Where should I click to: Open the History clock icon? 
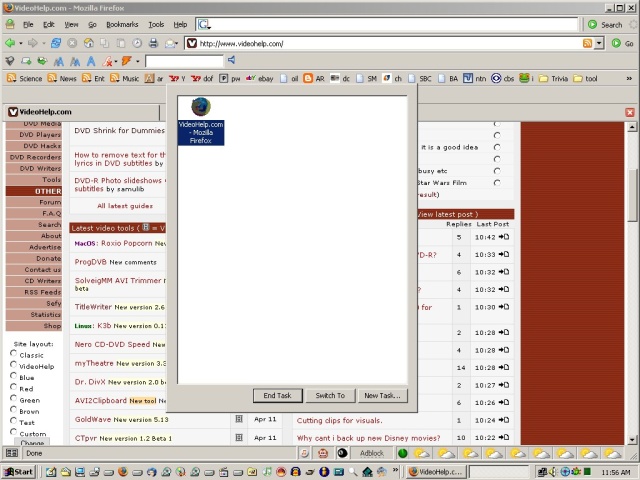[x=137, y=43]
